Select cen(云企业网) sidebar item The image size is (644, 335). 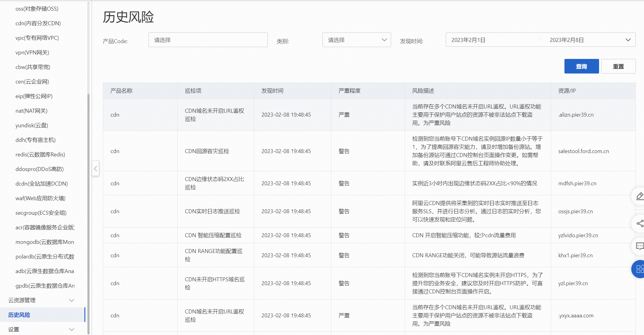click(32, 82)
